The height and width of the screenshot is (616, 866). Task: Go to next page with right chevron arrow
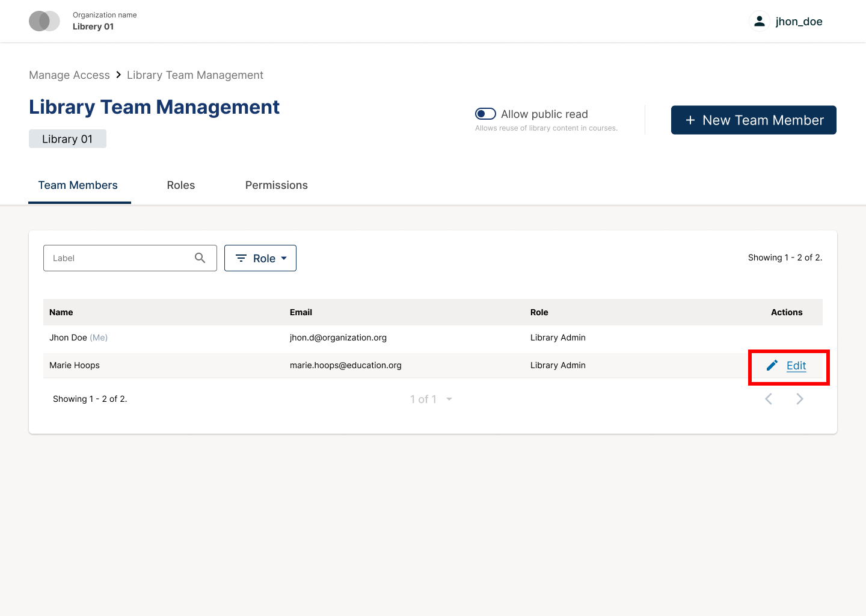pyautogui.click(x=800, y=399)
